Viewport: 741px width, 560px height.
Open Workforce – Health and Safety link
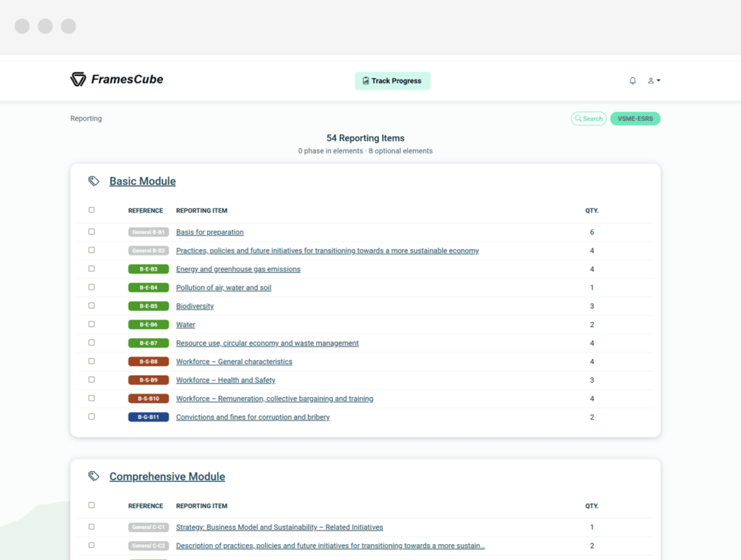coord(226,380)
